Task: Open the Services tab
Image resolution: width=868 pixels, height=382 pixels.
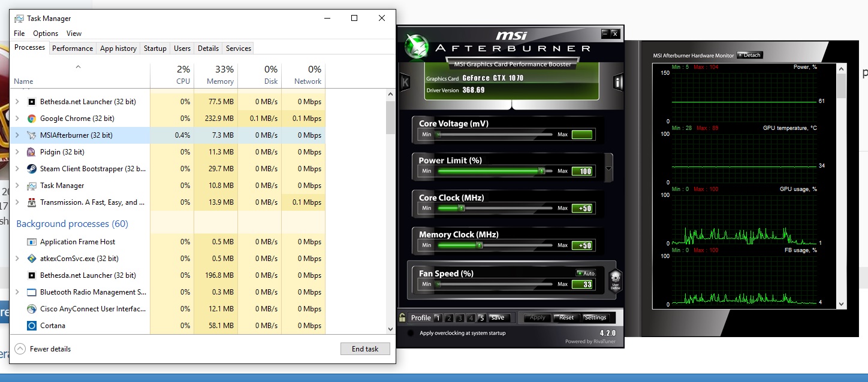Action: (x=239, y=48)
